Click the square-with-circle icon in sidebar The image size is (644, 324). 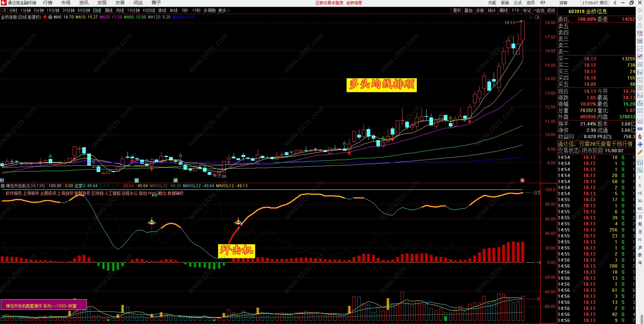[640, 111]
